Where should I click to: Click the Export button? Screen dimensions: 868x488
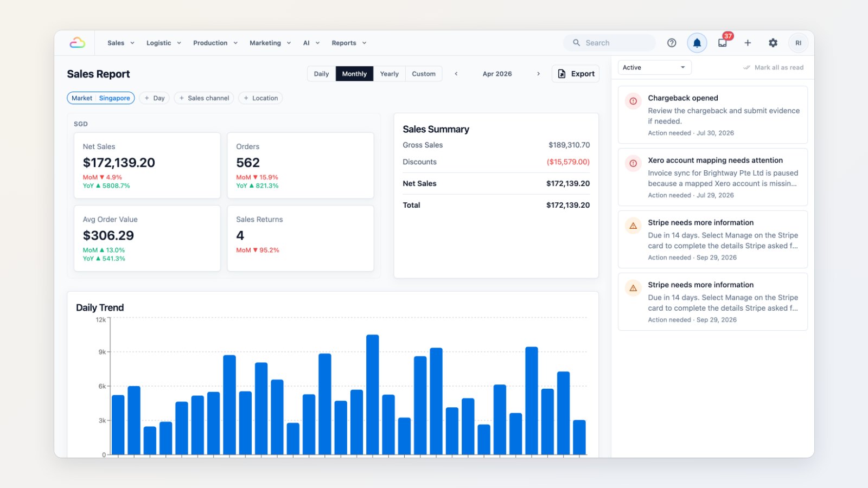tap(576, 74)
